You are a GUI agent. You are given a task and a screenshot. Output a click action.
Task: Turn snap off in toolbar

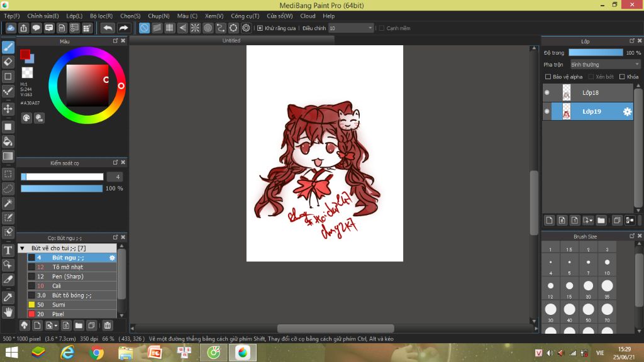coord(144,28)
